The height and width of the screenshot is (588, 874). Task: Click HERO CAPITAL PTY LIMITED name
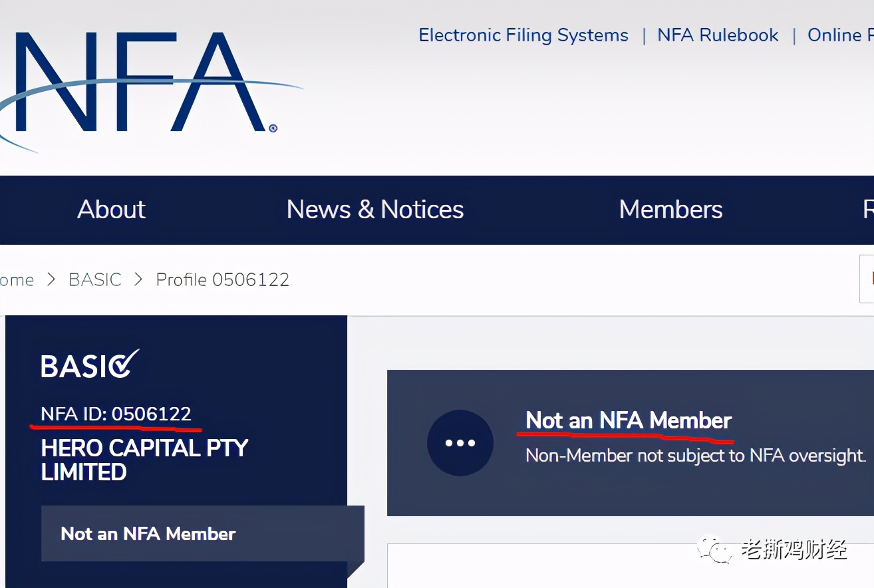(x=144, y=460)
